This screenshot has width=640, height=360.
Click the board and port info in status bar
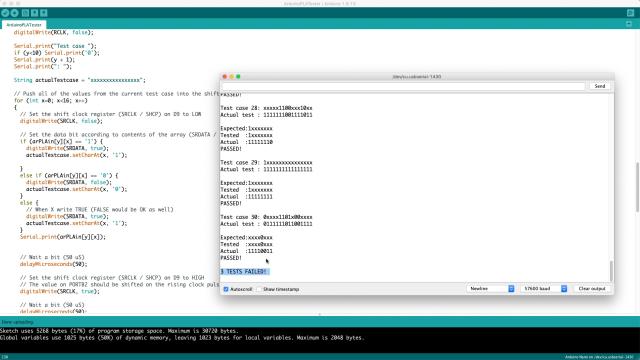(599, 357)
